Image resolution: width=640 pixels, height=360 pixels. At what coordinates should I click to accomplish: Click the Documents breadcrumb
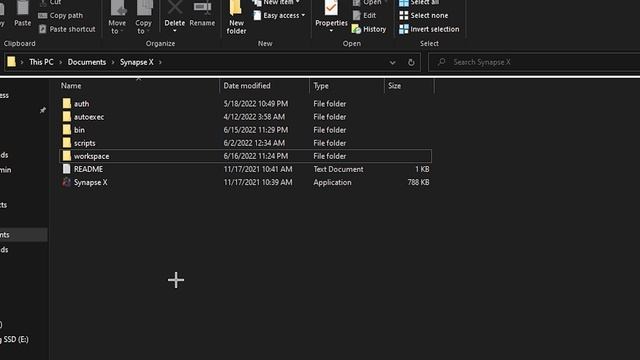[x=87, y=62]
